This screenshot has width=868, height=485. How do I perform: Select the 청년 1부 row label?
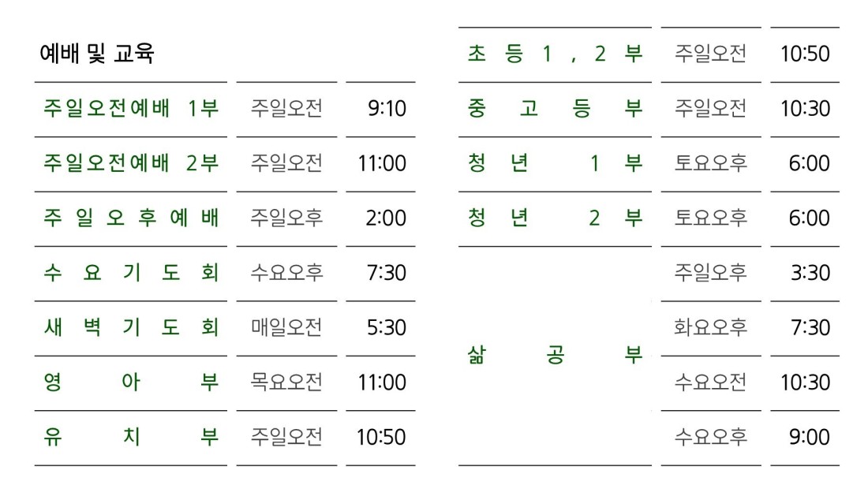[556, 162]
